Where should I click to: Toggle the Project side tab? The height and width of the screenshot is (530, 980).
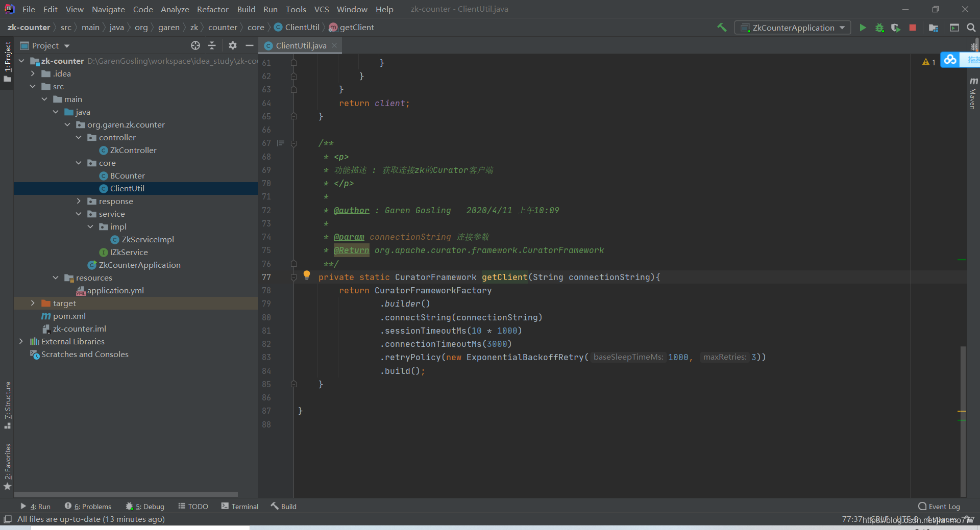coord(7,62)
